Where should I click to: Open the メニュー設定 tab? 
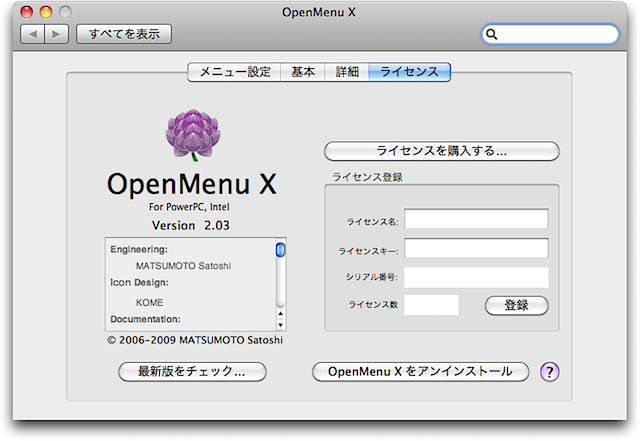235,72
